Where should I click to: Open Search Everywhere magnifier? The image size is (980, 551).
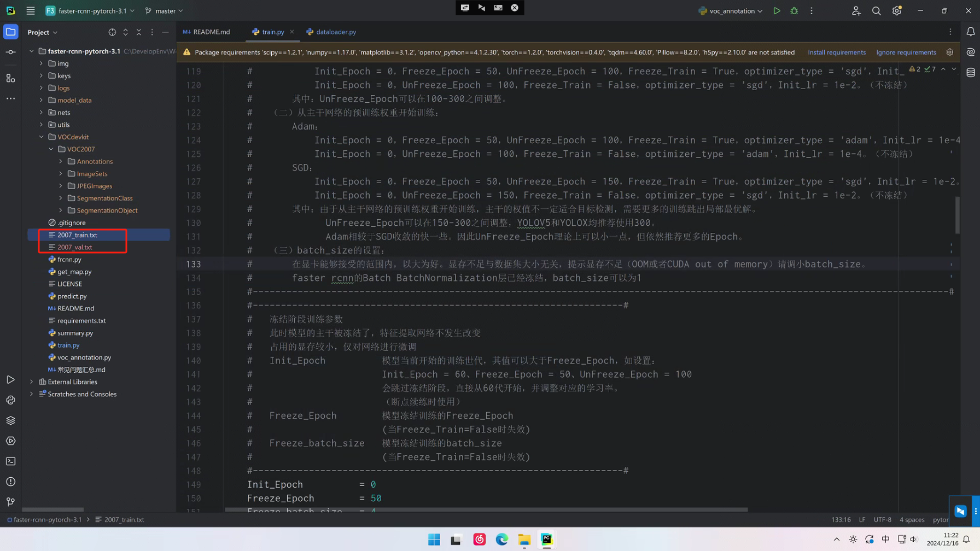tap(876, 11)
